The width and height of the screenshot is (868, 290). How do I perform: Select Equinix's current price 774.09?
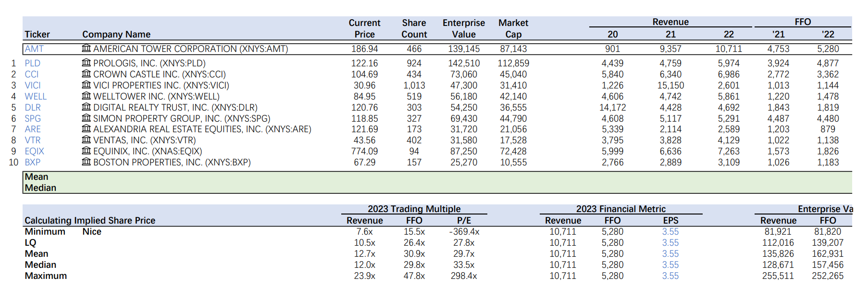coord(365,151)
